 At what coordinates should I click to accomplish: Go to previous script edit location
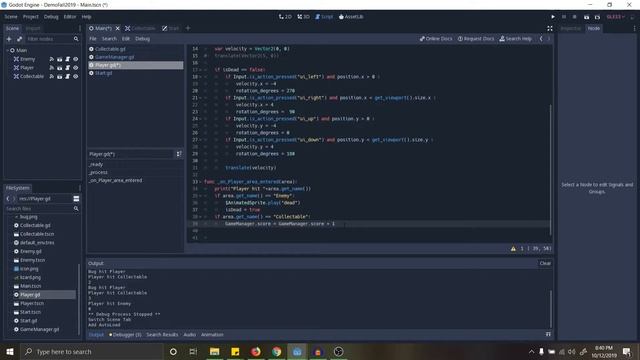coord(541,39)
